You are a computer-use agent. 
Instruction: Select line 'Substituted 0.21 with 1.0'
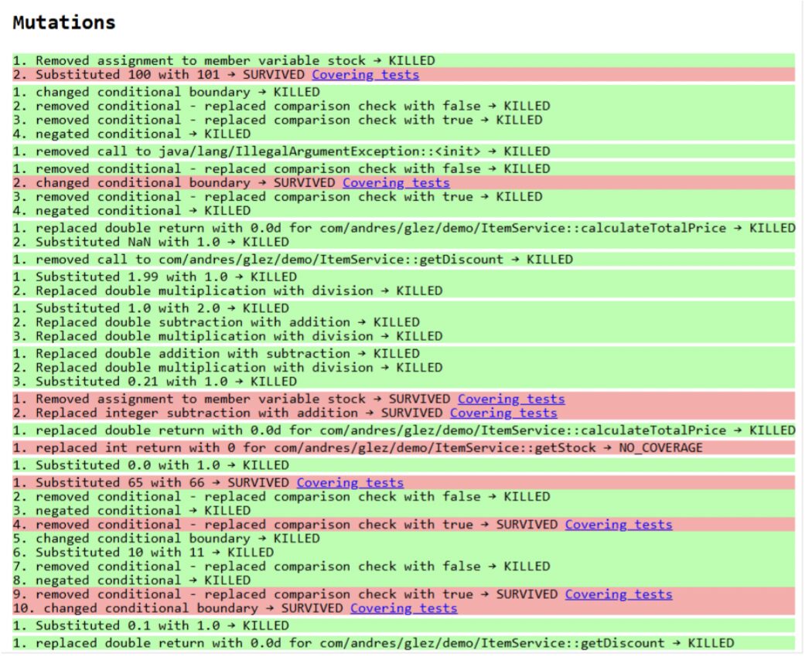(404, 382)
